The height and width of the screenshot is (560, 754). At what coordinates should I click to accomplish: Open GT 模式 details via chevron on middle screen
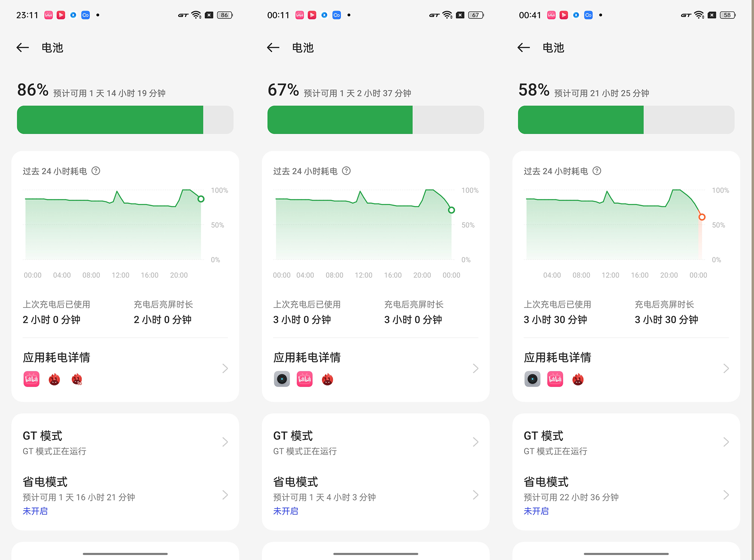pos(475,442)
